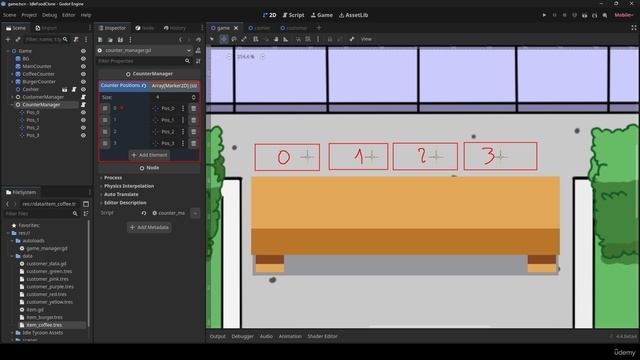
Task: Select the Pan Mode hand tool
Action: pos(276,39)
